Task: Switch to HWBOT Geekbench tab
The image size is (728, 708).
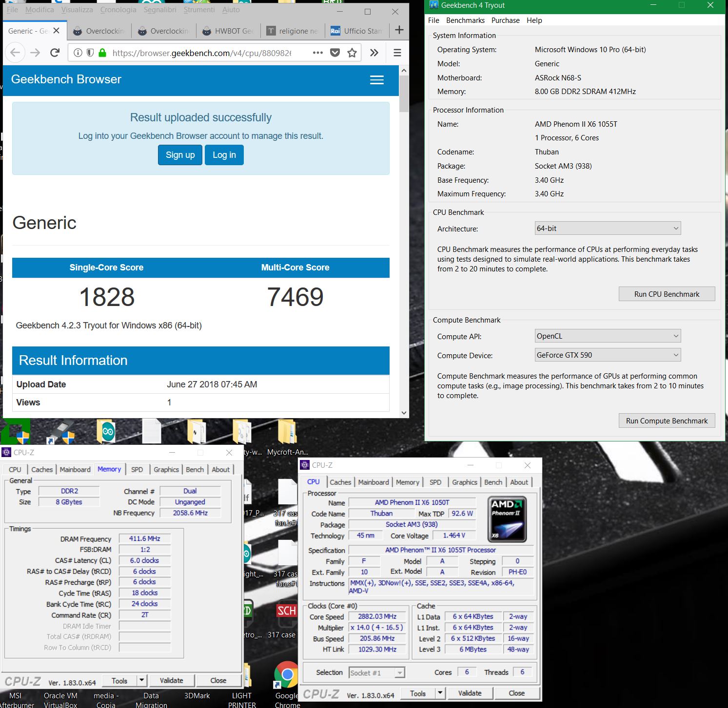Action: coord(228,31)
